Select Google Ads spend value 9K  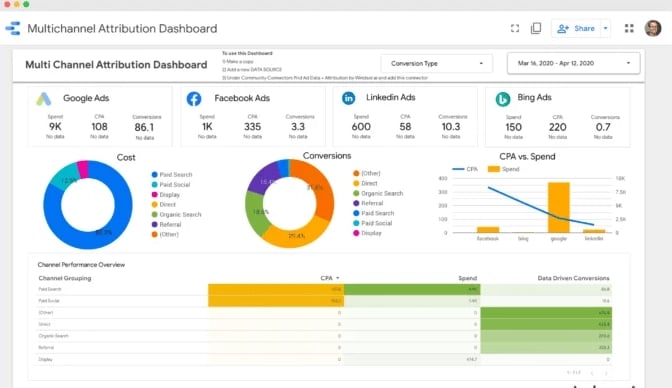pos(55,126)
